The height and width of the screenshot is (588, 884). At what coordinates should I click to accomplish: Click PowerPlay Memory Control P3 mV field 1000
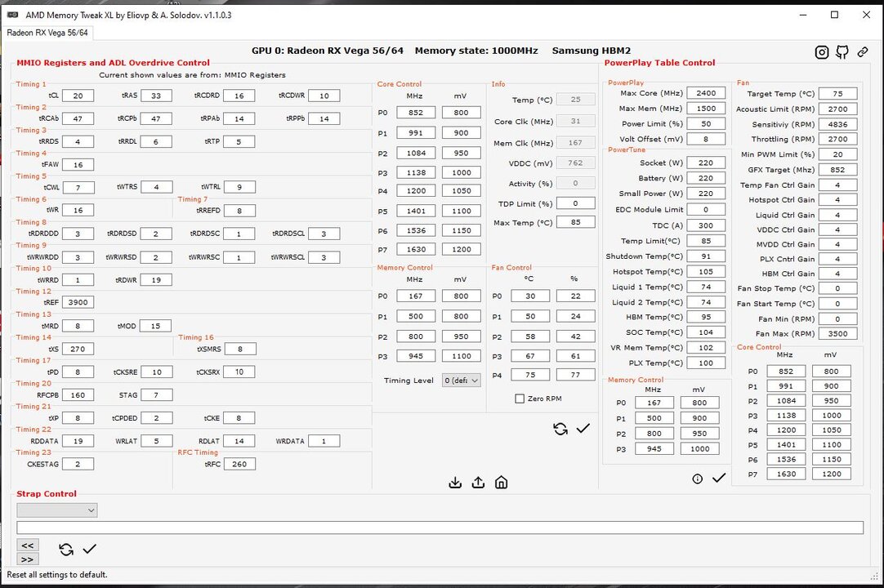pos(699,448)
